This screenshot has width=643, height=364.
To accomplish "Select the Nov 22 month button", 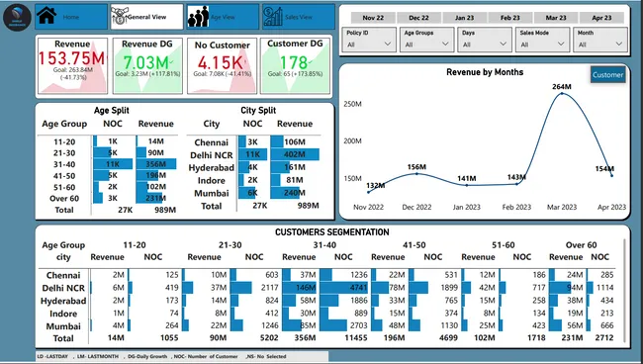I will pyautogui.click(x=373, y=18).
